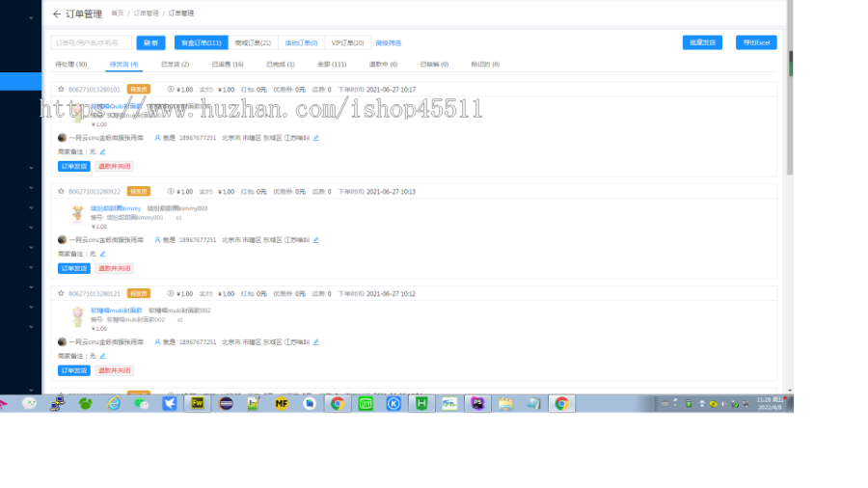Click buyer avatar in order 806271013280121

pos(62,342)
